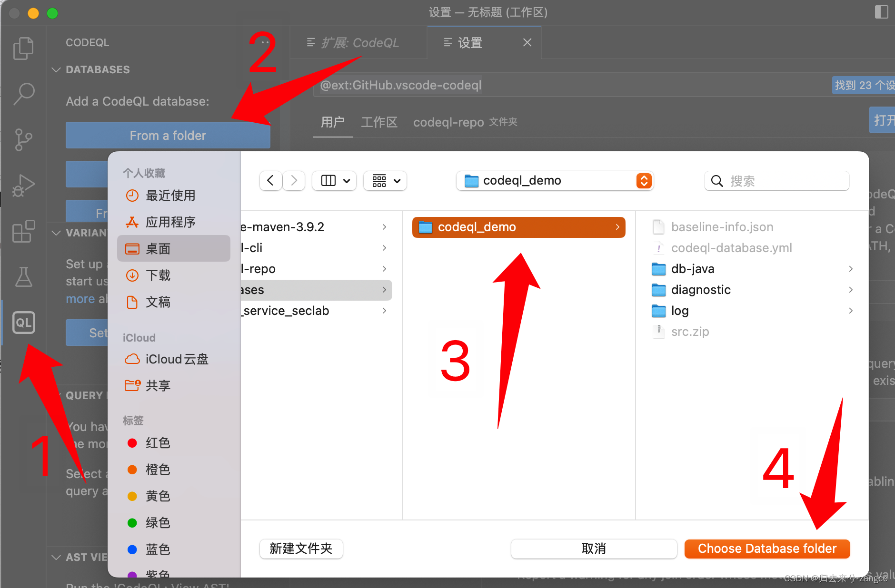This screenshot has height=588, width=895.
Task: Click the more link in variant section
Action: pyautogui.click(x=80, y=299)
